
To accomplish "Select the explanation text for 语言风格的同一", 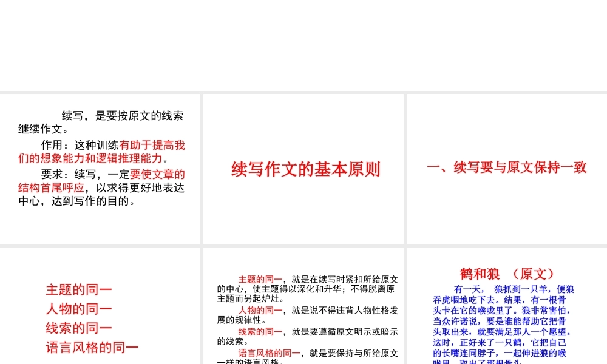I will [x=303, y=356].
